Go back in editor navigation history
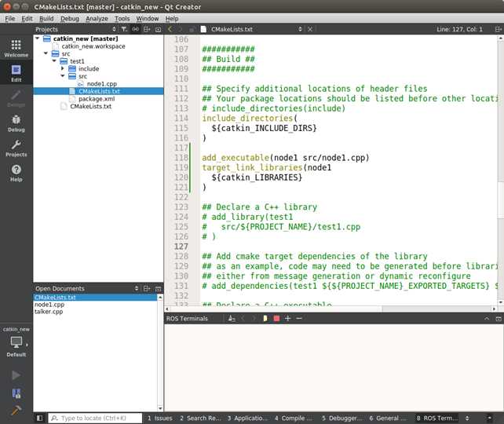This screenshot has height=424, width=504. pyautogui.click(x=170, y=29)
